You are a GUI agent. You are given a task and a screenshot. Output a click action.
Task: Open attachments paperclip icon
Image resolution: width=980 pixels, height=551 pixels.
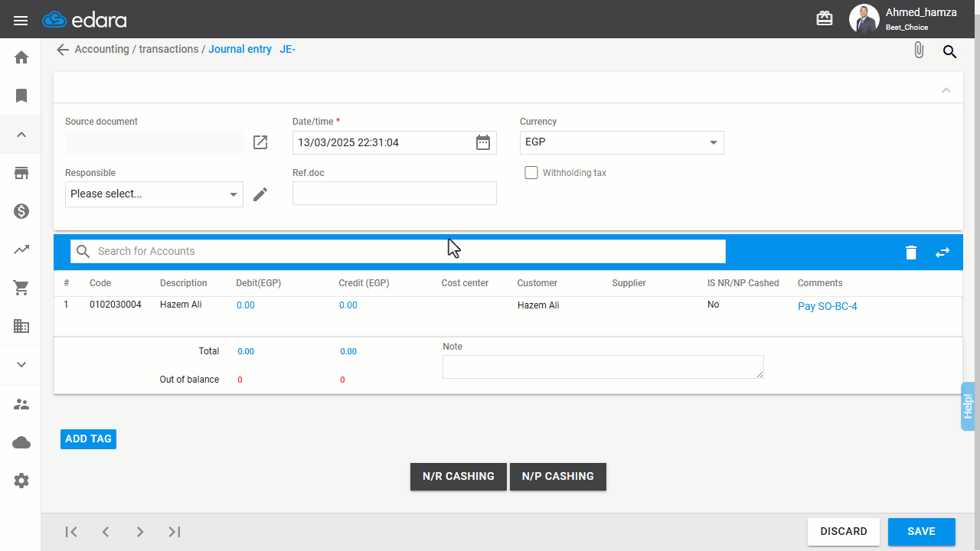919,51
